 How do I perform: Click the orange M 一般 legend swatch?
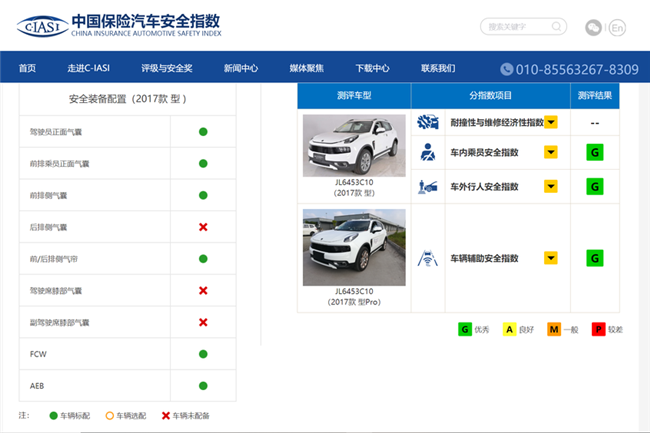[x=554, y=329]
